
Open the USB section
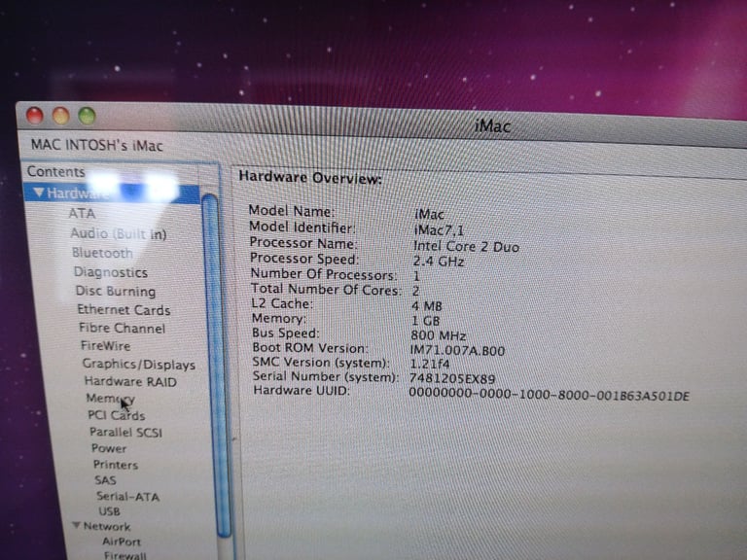click(x=109, y=511)
